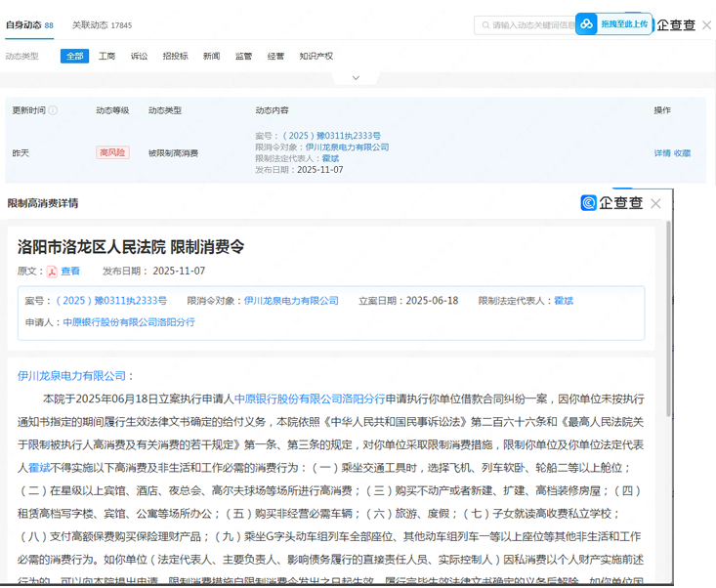The width and height of the screenshot is (716, 588).
Task: Click the cloud upload 拖拽至此上传 button
Action: (x=612, y=24)
